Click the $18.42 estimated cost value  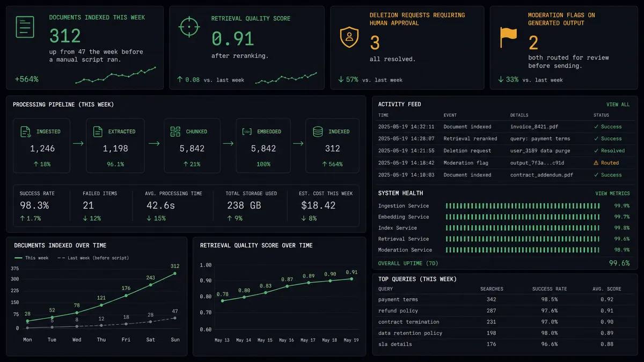[x=318, y=205]
